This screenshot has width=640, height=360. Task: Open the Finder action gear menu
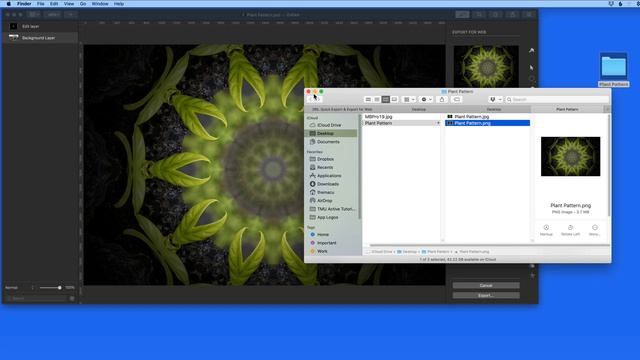tap(426, 99)
